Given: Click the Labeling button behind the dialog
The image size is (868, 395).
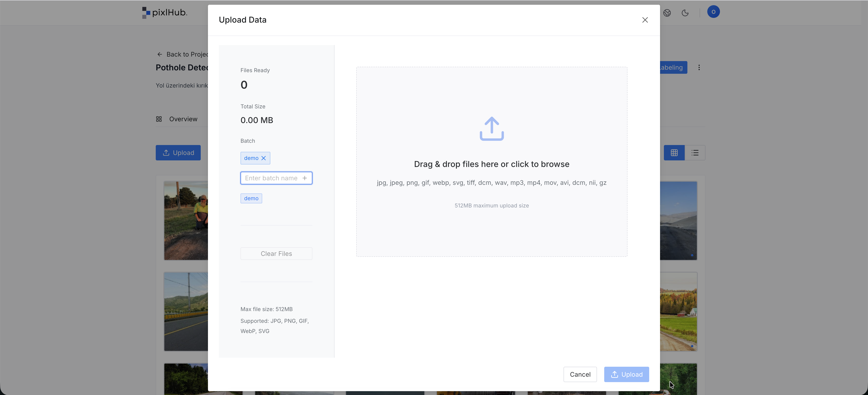Looking at the screenshot, I should coord(673,67).
